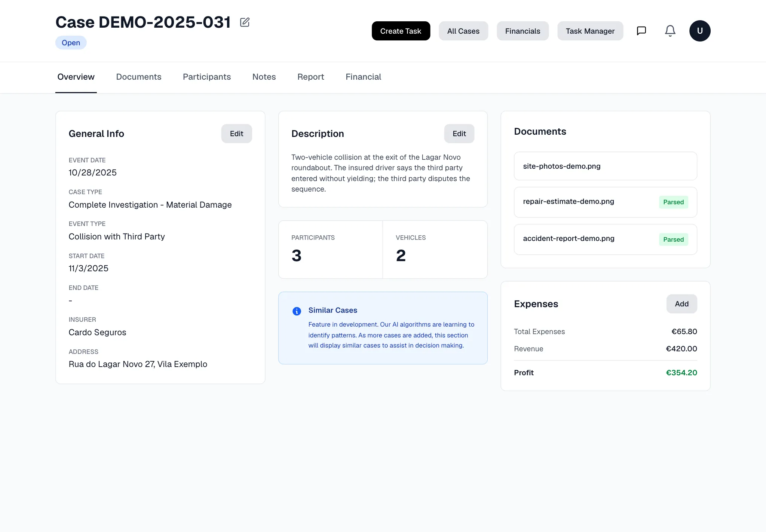
Task: Click the Vehicles count 2
Action: 401,256
